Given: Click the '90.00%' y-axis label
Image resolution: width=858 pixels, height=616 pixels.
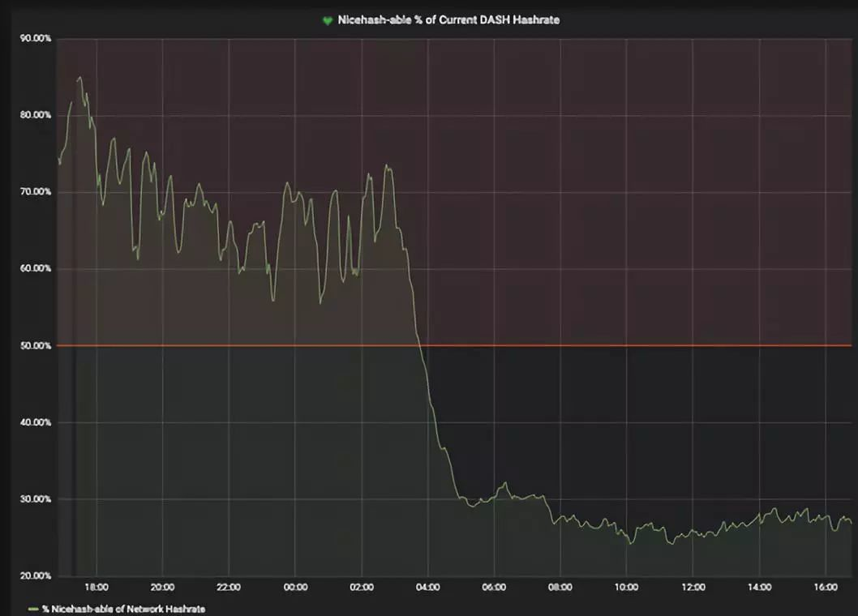Looking at the screenshot, I should [36, 38].
